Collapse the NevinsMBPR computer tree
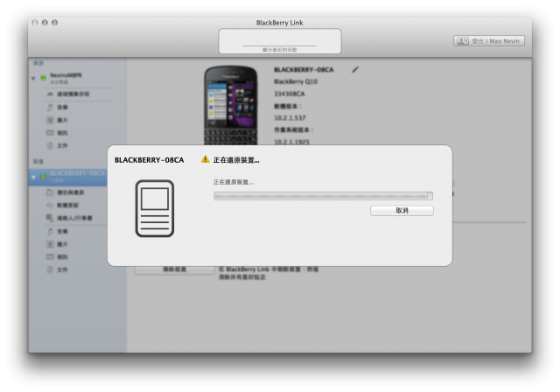The width and height of the screenshot is (560, 392). [33, 78]
